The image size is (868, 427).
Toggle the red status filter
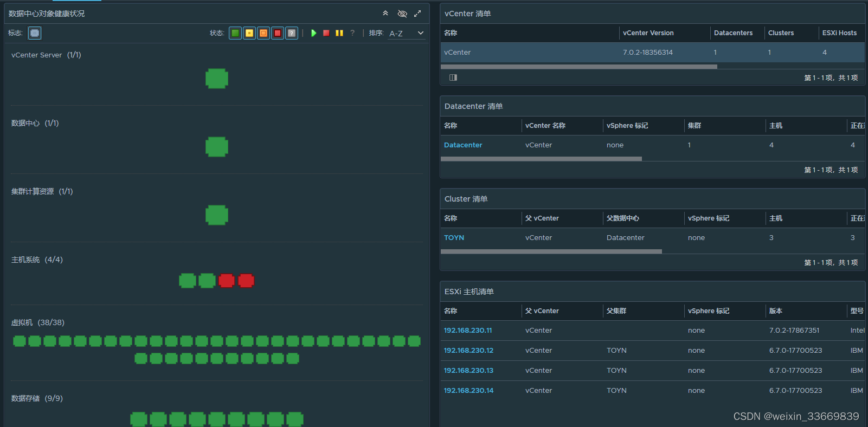tap(278, 33)
